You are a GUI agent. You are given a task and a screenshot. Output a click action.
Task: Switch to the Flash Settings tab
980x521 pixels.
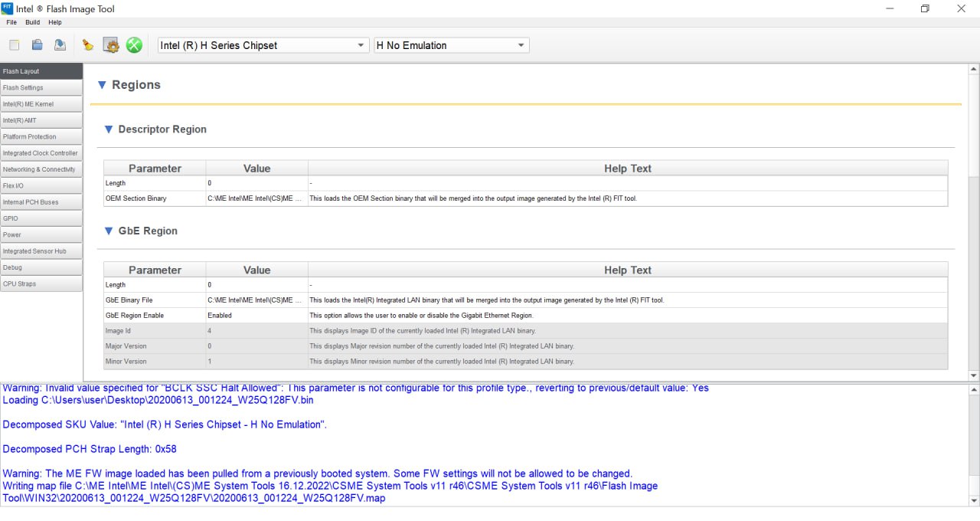41,87
